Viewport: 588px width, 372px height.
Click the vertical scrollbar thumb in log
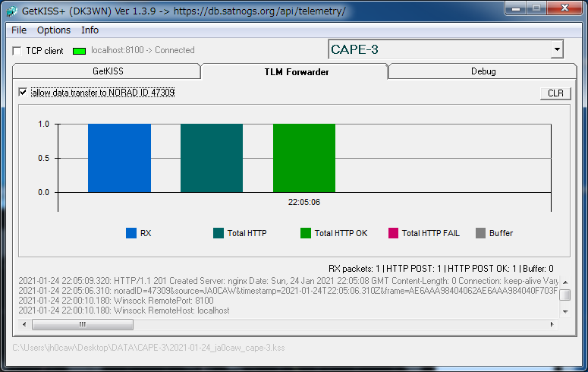(x=565, y=295)
